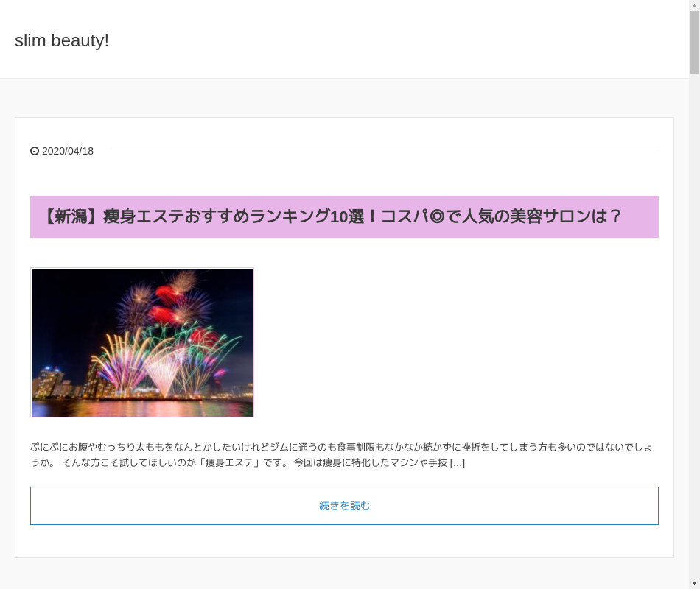Viewport: 700px width, 589px height.
Task: Click the ？ mark ending the headline
Action: [x=615, y=216]
